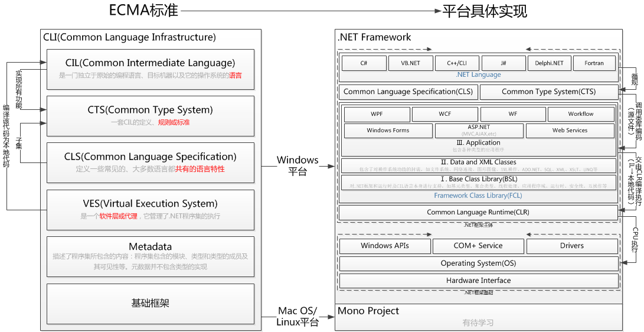Click the WCF box
The width and height of the screenshot is (644, 332).
(x=445, y=114)
